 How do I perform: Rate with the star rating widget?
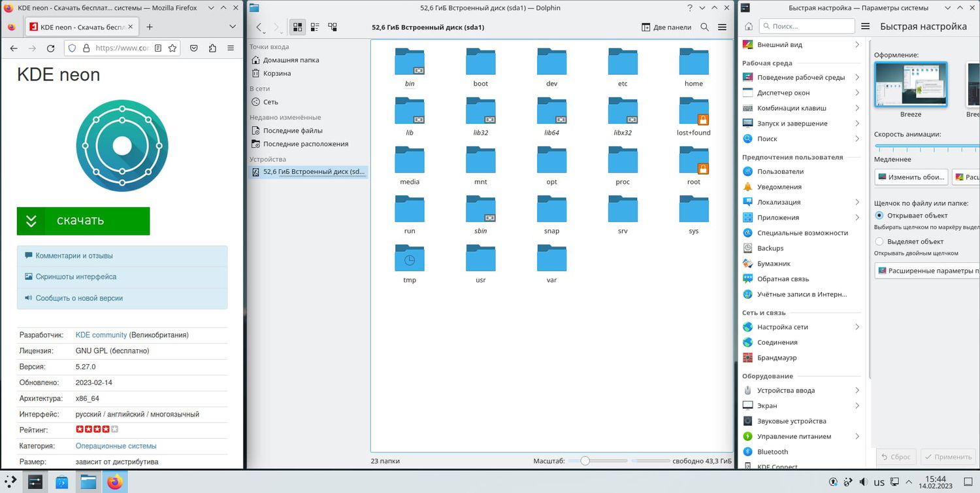coord(97,430)
